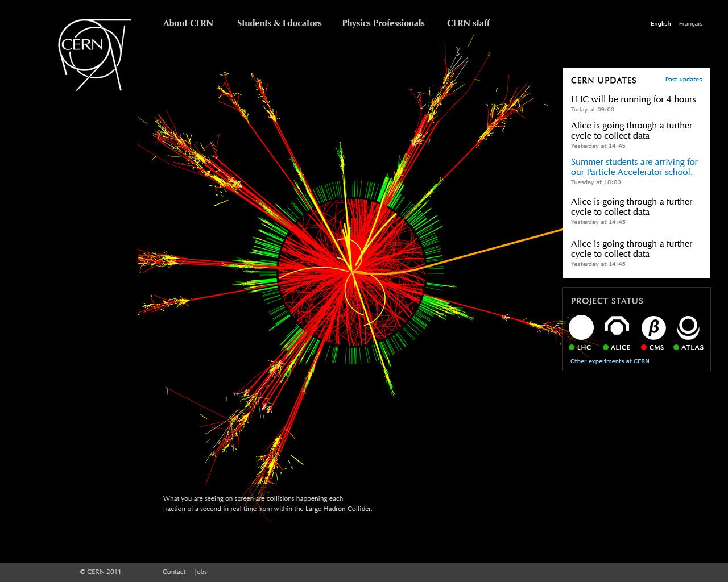Open the Physics Professionals menu

383,23
